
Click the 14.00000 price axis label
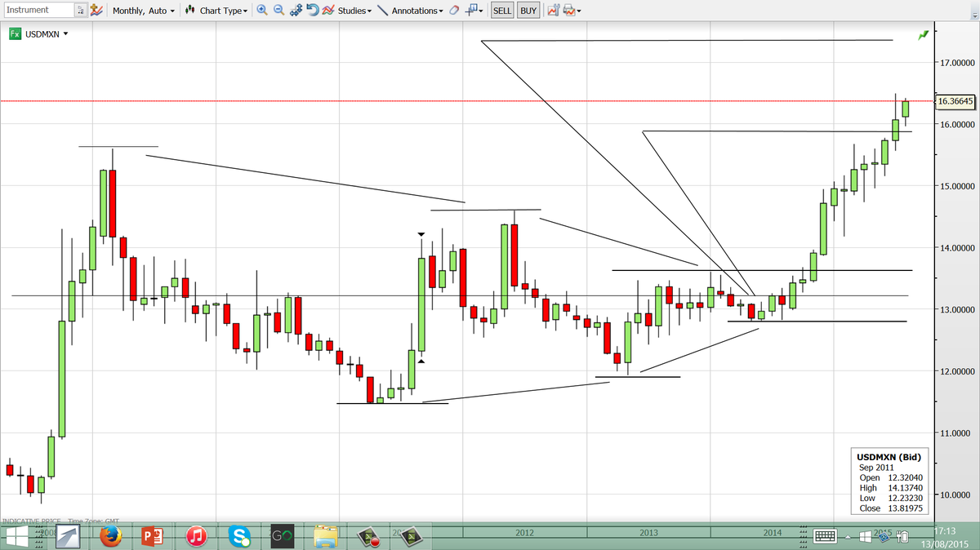click(958, 248)
